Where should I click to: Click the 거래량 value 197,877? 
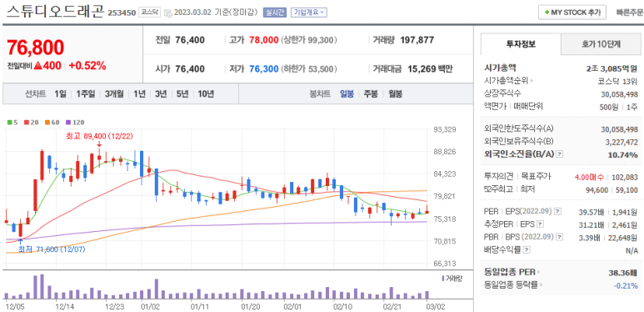(417, 40)
